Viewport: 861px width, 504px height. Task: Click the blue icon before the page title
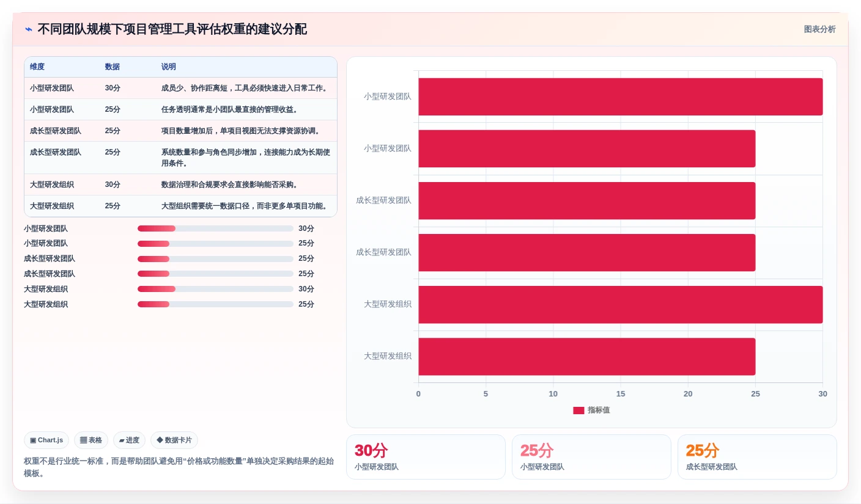29,29
